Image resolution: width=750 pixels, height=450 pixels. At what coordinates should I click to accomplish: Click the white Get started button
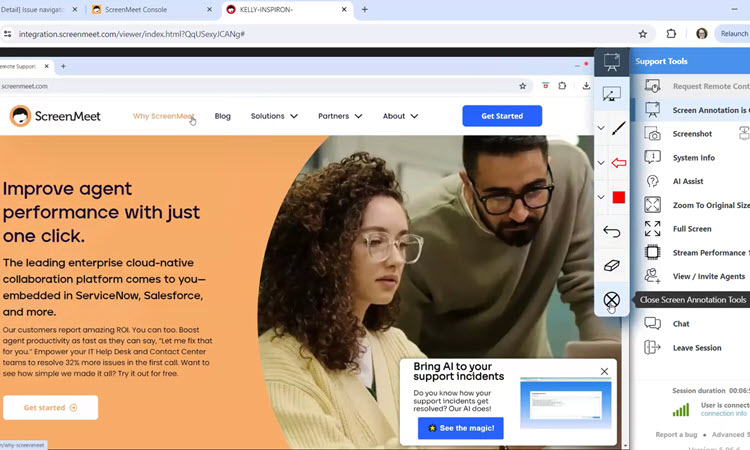[50, 407]
